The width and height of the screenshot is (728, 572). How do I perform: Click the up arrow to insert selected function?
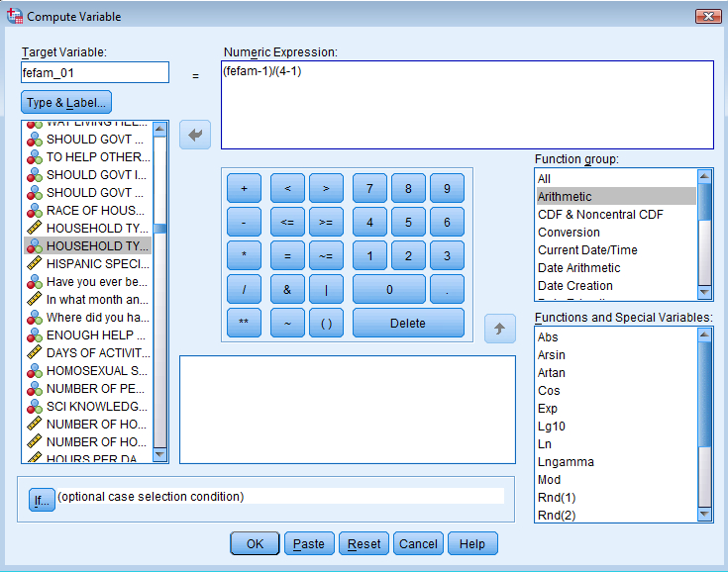tap(500, 328)
